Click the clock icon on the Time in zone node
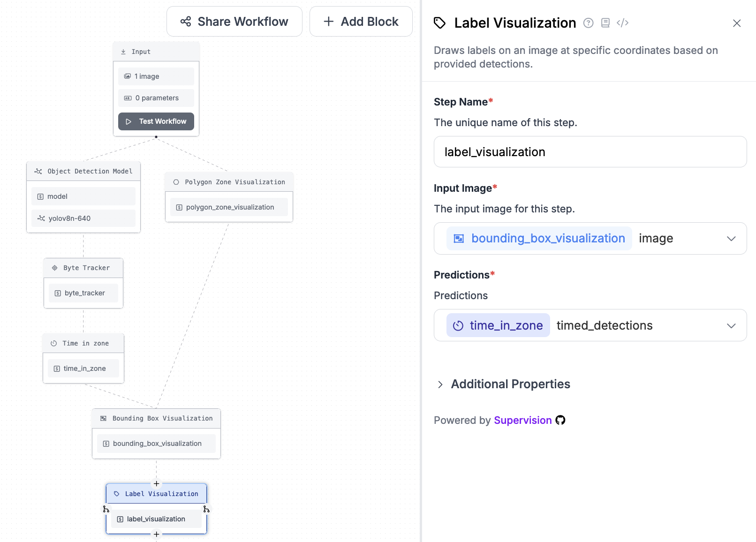 [x=53, y=343]
